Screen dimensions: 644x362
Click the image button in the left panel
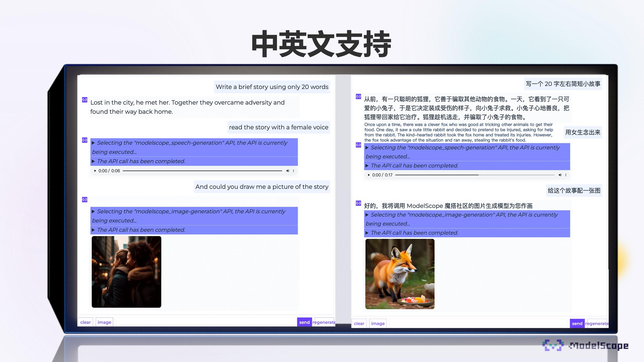pyautogui.click(x=104, y=322)
